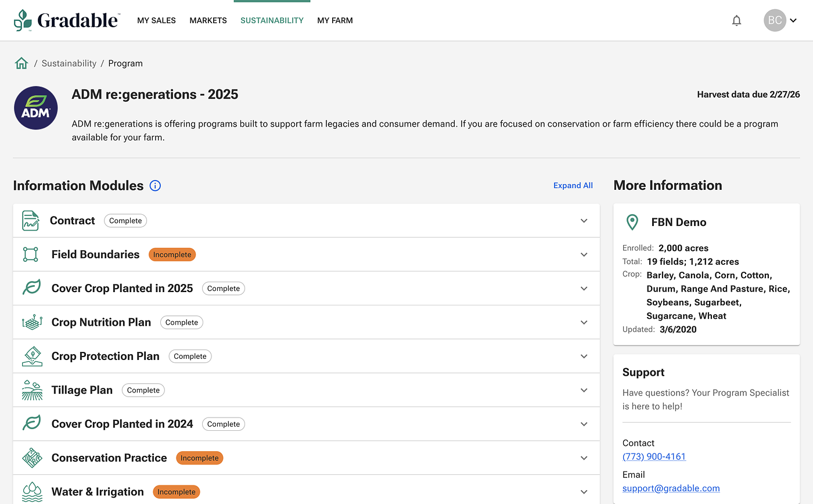Screen dimensions: 813x504
Task: Click Expand All link
Action: [573, 186]
